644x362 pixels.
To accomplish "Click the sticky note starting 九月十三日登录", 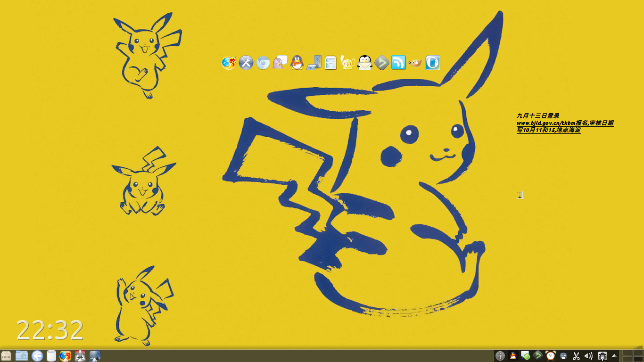I will point(565,123).
